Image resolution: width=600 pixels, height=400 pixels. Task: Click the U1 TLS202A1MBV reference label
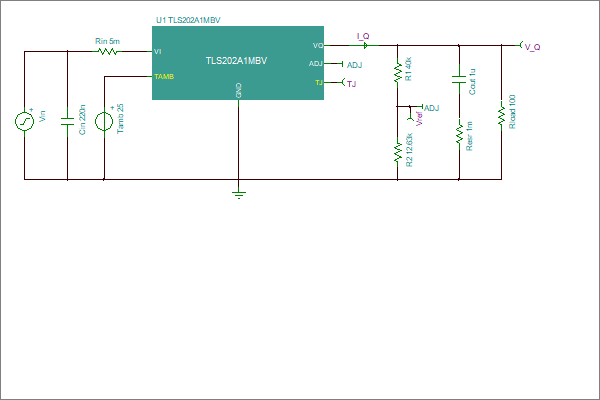[188, 20]
